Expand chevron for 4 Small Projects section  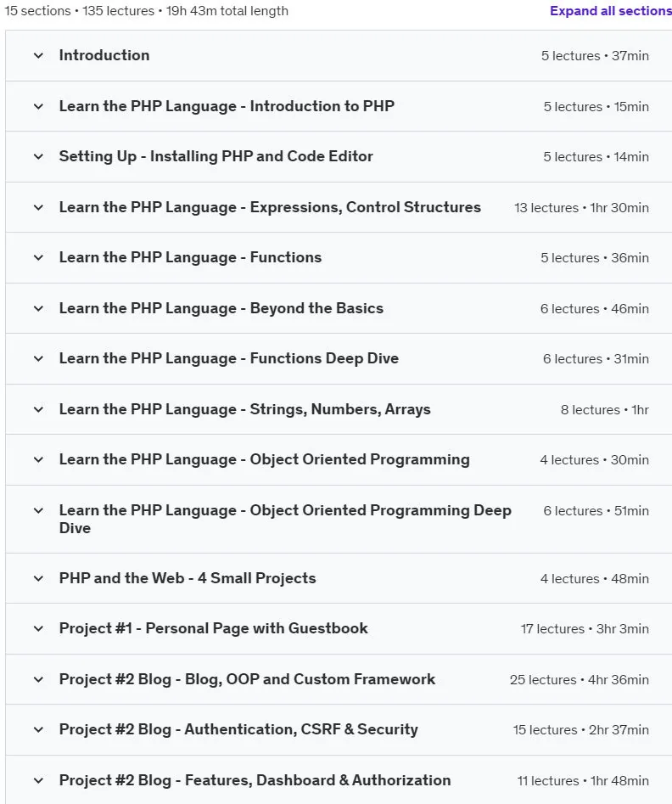click(38, 578)
